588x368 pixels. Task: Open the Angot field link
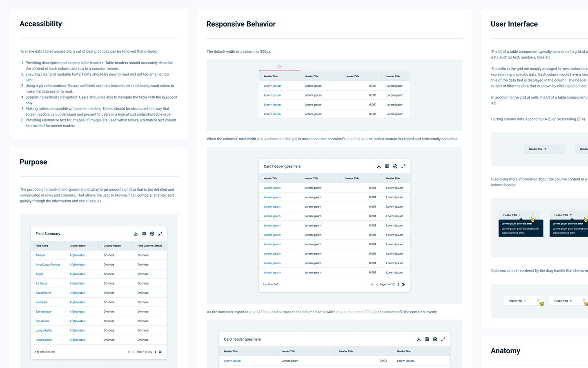(40, 274)
